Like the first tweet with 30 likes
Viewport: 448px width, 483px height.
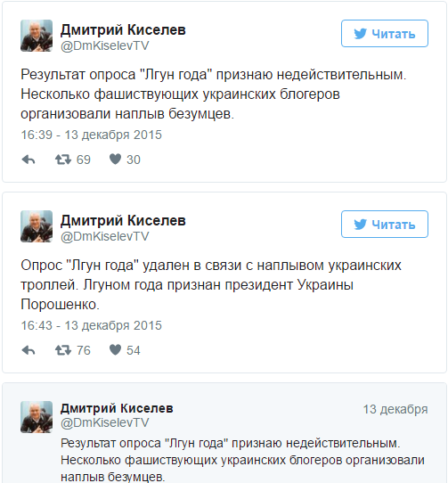coord(116,160)
